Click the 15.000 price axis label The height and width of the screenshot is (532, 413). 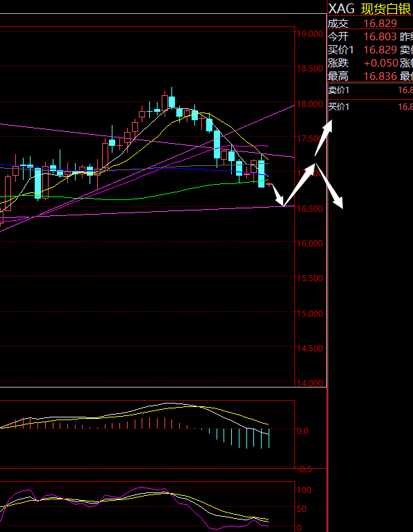point(310,313)
